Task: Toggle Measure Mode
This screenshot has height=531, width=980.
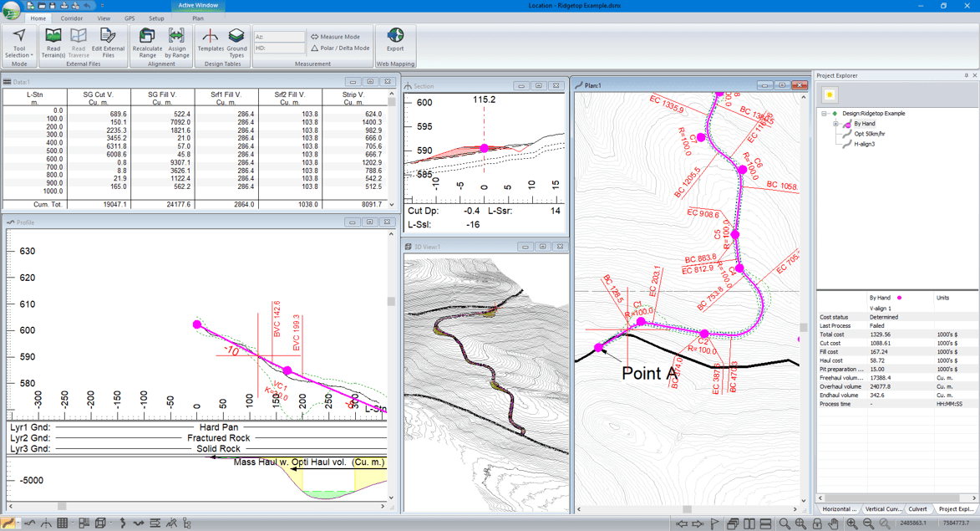Action: pos(335,37)
